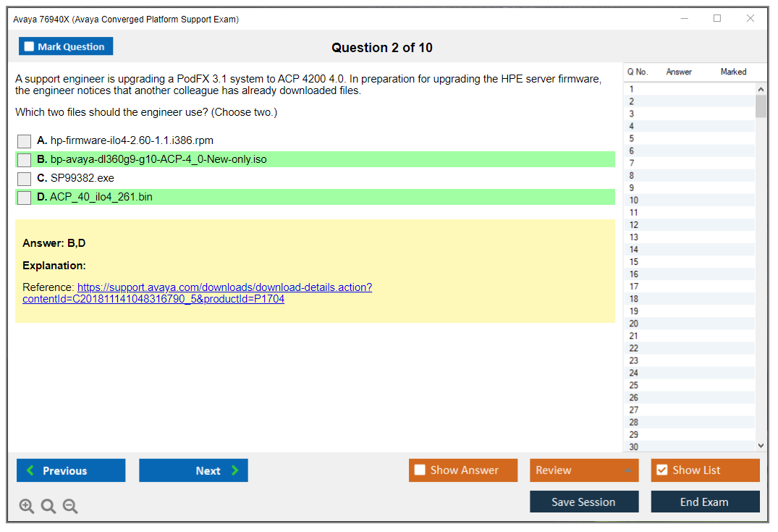This screenshot has width=778, height=532.
Task: Click the reset zoom magnifier icon
Action: pos(48,507)
